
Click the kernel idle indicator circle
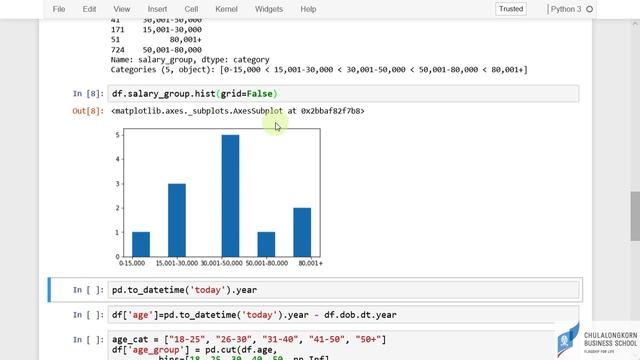tap(589, 9)
